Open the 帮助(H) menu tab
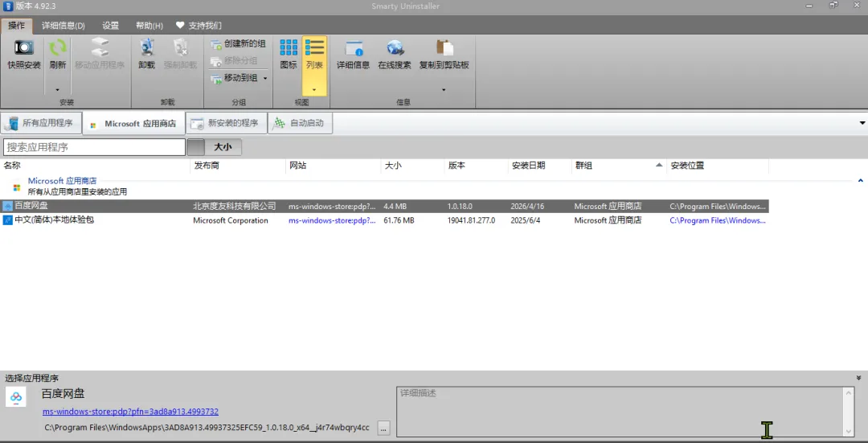 click(149, 26)
